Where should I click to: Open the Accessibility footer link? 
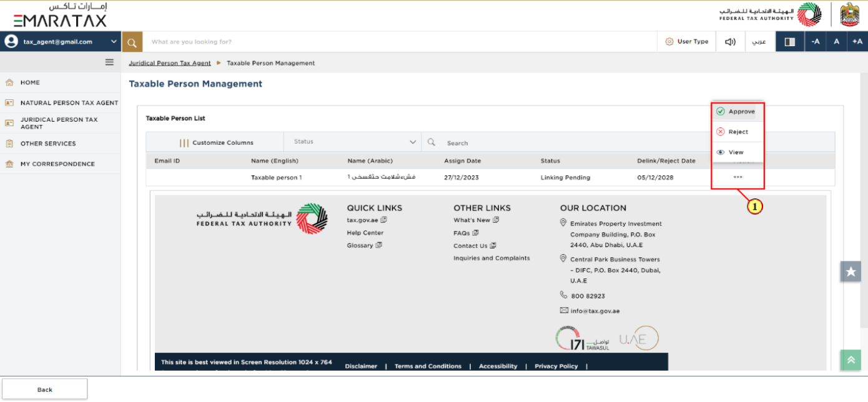(498, 366)
